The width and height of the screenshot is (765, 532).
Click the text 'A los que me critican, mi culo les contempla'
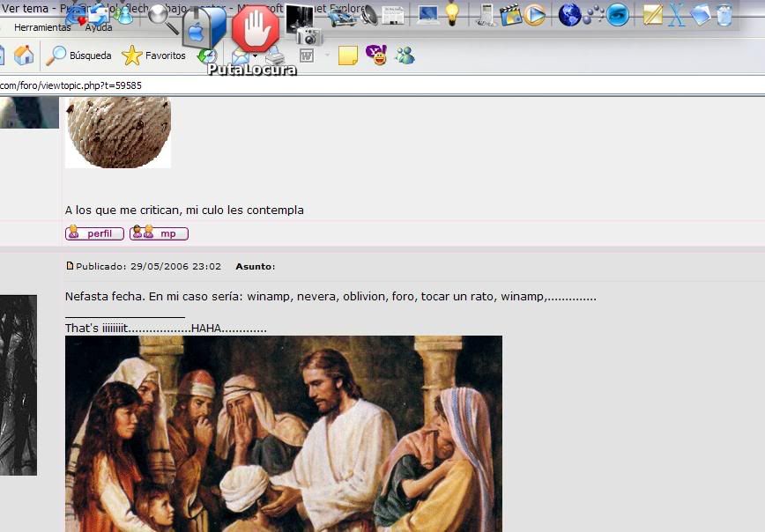pos(184,211)
